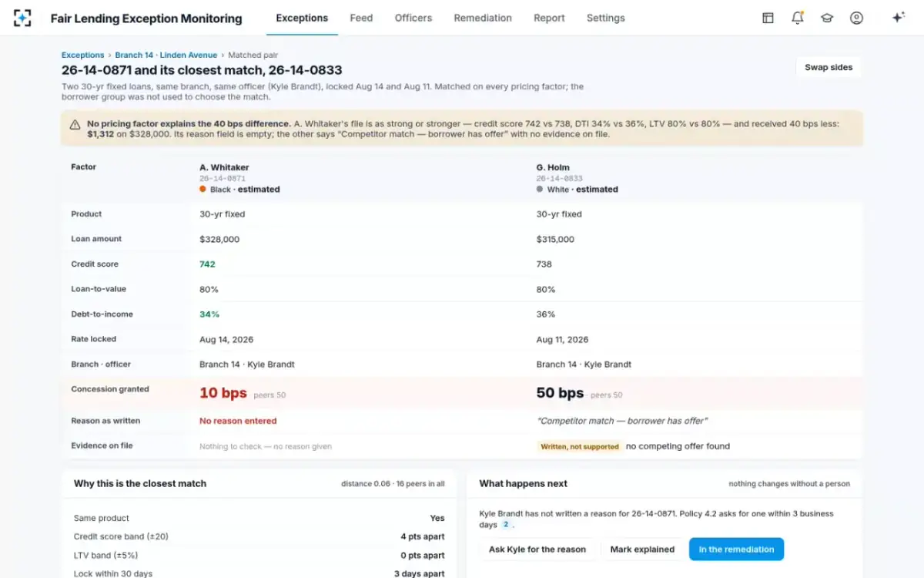Switch to the Exceptions tab

coord(302,18)
